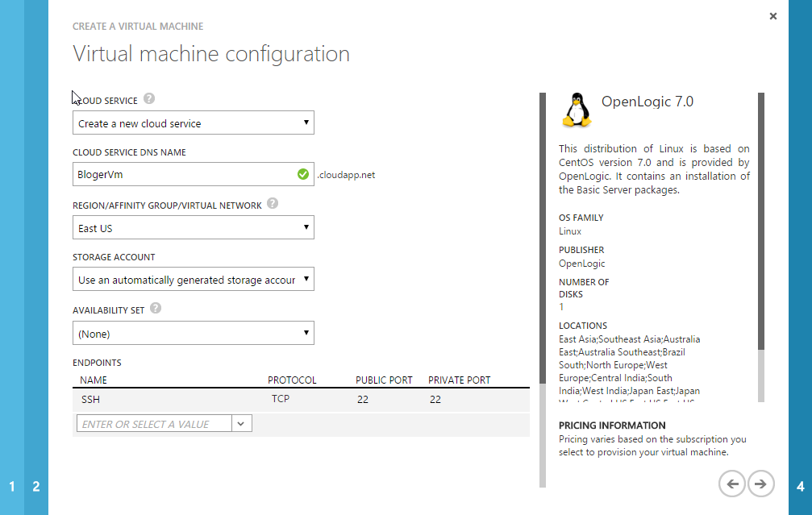Click the OpenLogic Linux penguin logo
This screenshot has width=812, height=515.
(575, 109)
